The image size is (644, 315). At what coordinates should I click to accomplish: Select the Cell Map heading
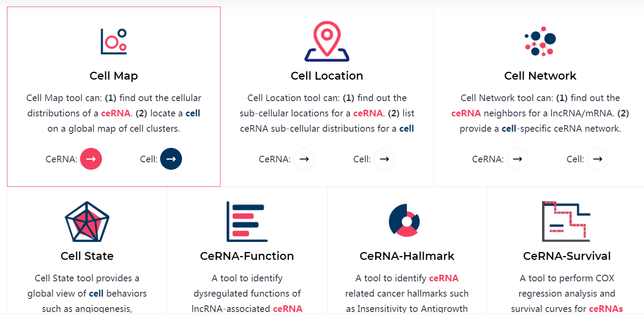114,76
